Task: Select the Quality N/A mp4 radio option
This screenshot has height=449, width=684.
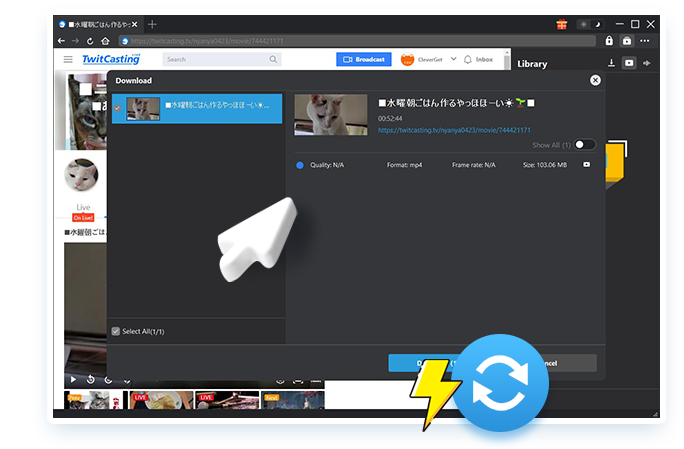Action: pyautogui.click(x=300, y=165)
